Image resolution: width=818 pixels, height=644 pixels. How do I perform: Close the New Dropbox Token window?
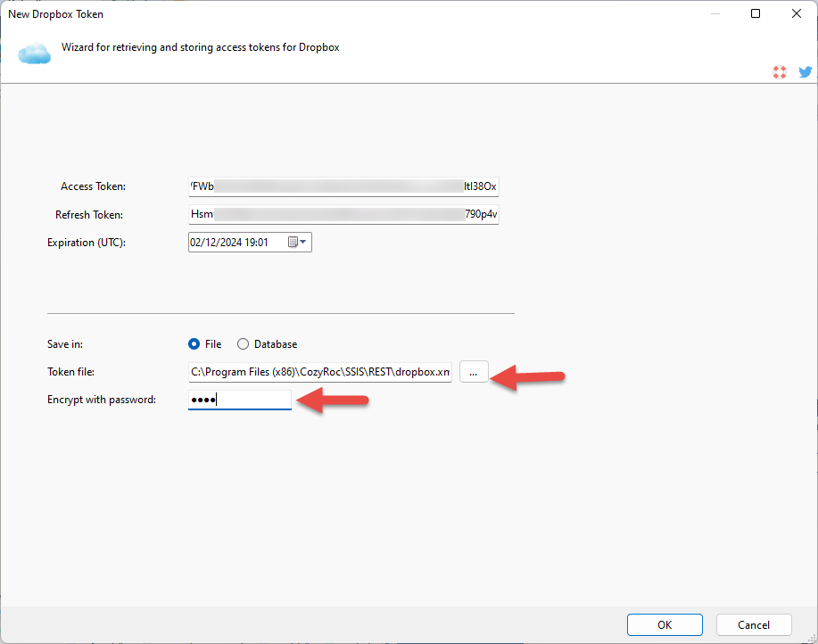pyautogui.click(x=796, y=13)
